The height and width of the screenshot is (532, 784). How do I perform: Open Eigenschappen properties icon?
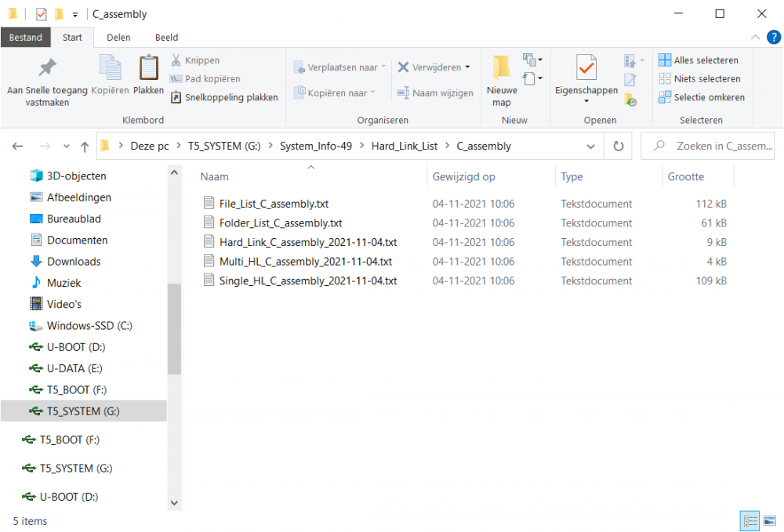tap(586, 69)
